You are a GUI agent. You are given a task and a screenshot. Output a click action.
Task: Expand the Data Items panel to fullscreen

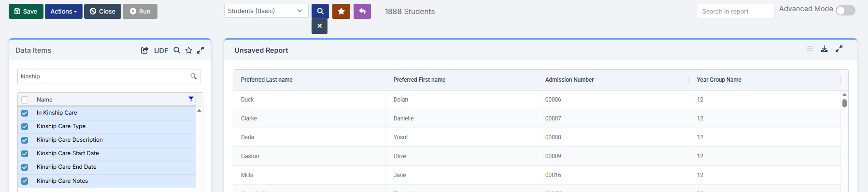pos(200,50)
